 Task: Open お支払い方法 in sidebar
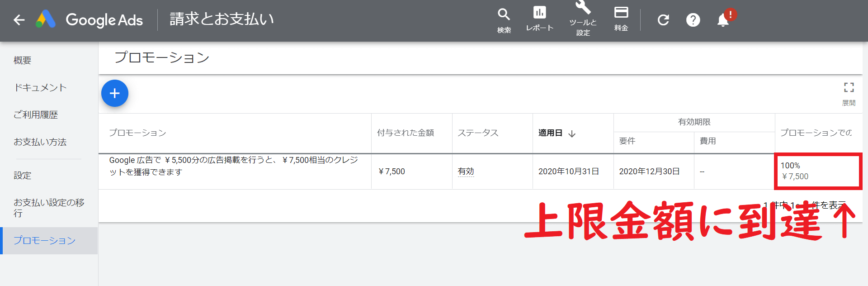pos(40,142)
